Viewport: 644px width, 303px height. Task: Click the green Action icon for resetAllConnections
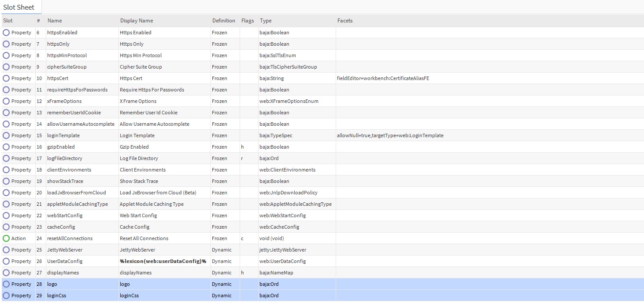click(6, 238)
